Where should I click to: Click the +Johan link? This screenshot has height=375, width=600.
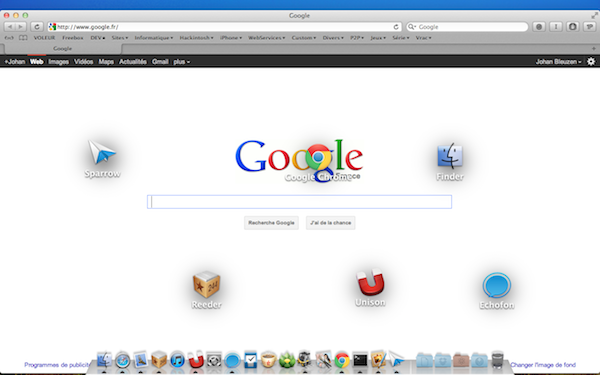pos(15,62)
